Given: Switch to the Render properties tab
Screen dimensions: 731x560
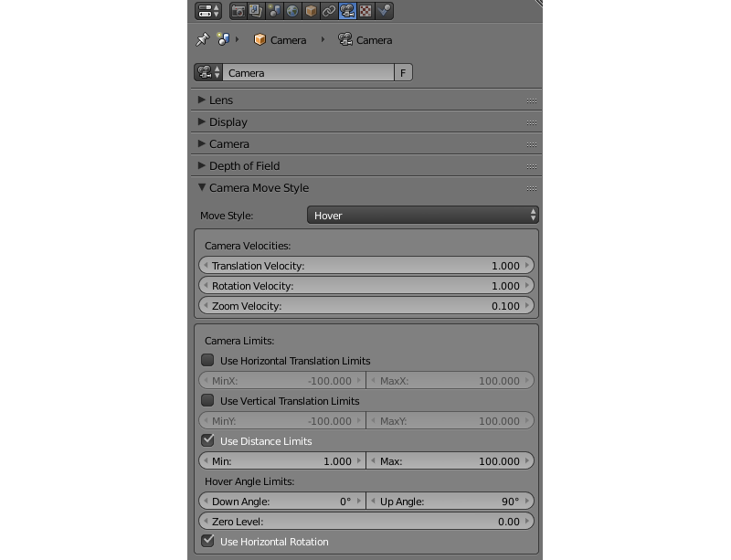Looking at the screenshot, I should point(238,11).
